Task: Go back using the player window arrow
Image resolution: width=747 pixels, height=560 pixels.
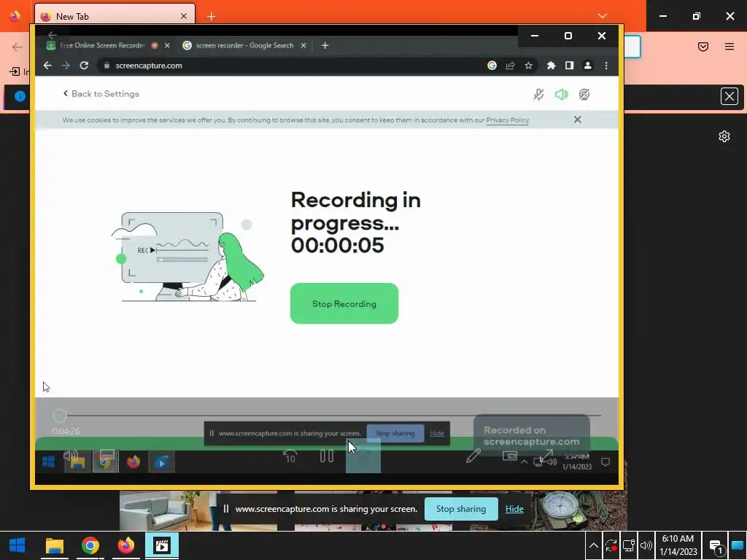Action: 53,35
